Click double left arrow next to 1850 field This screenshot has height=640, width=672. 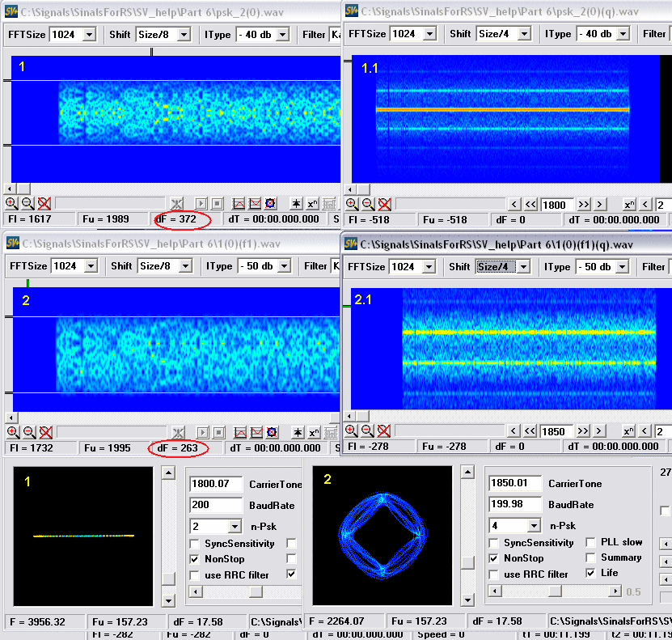point(530,432)
